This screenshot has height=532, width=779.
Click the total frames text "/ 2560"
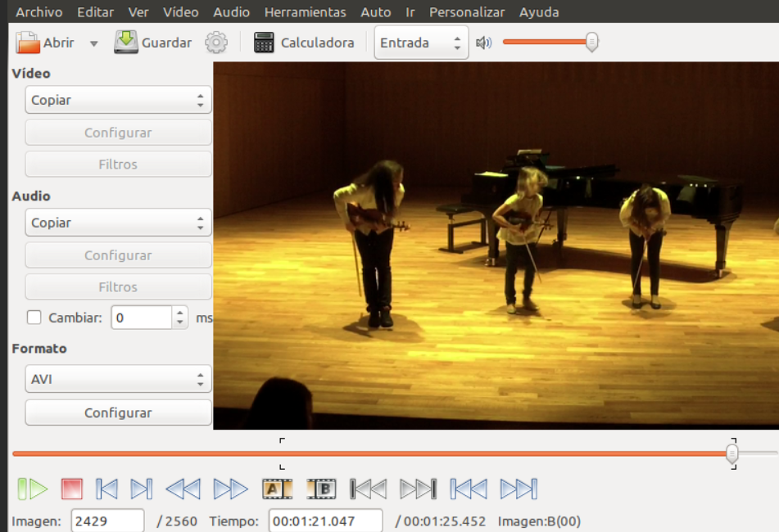click(177, 521)
